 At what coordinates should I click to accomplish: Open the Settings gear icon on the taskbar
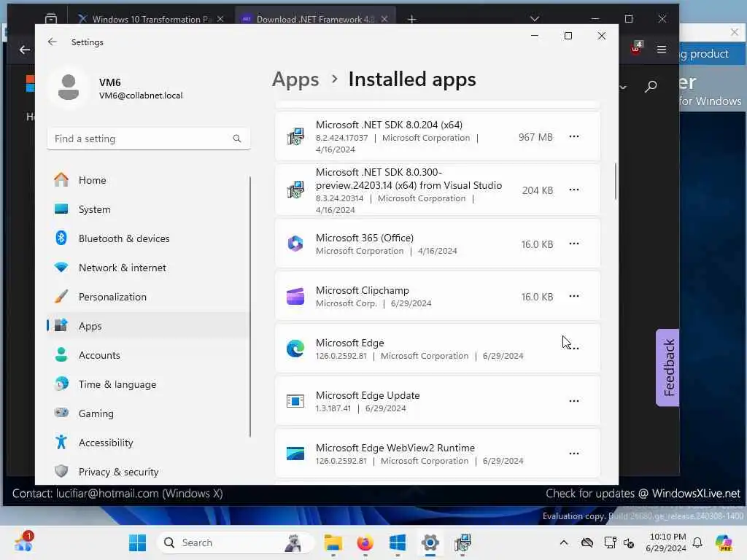(x=430, y=542)
